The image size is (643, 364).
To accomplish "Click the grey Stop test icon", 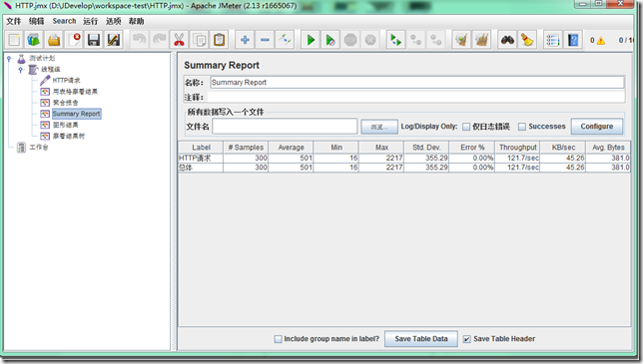I will [350, 40].
